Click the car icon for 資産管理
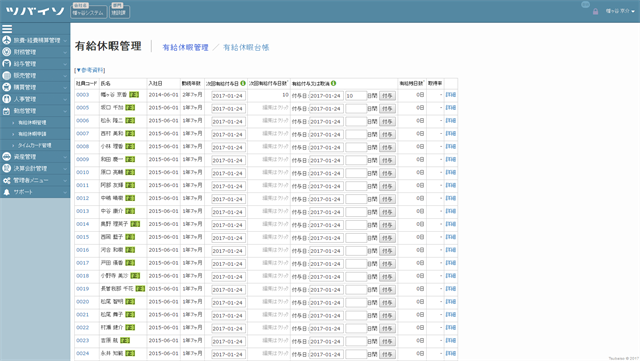Screen dimensions: 640x361 [7, 156]
